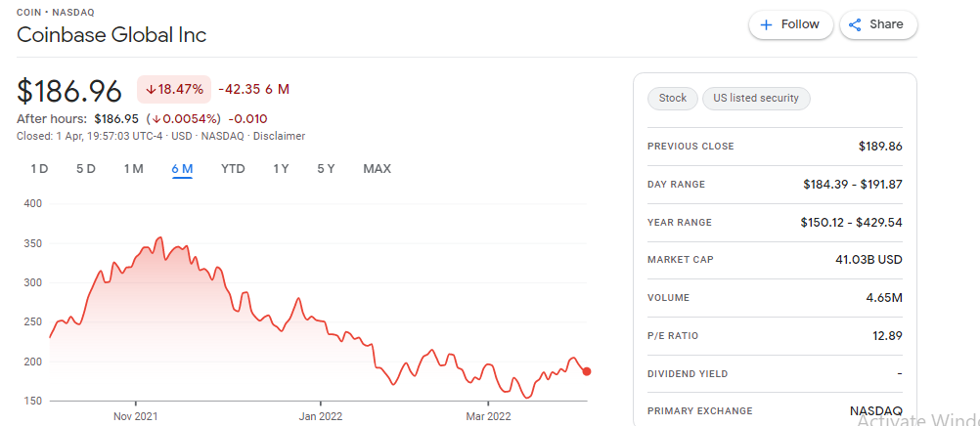
Task: Open the Share options
Action: point(878,25)
